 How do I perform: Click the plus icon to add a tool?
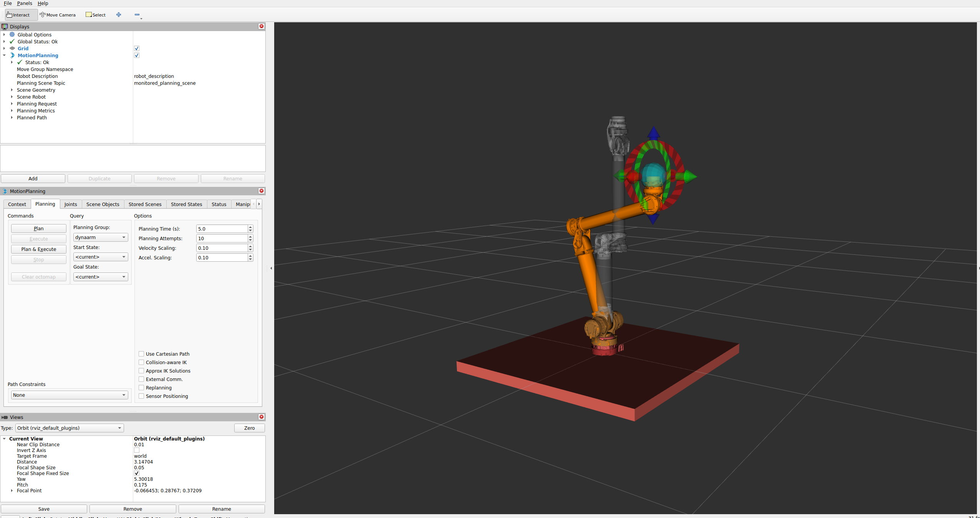(x=119, y=15)
